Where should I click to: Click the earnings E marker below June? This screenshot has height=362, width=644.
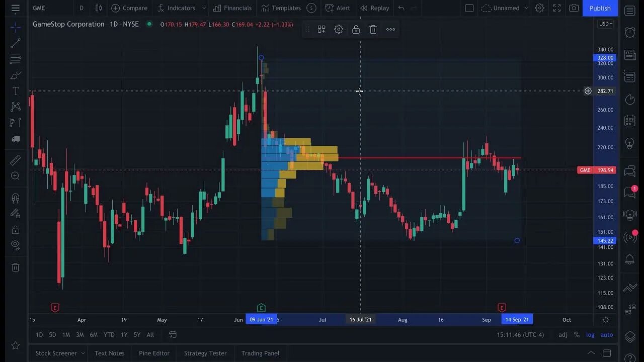coord(261,308)
